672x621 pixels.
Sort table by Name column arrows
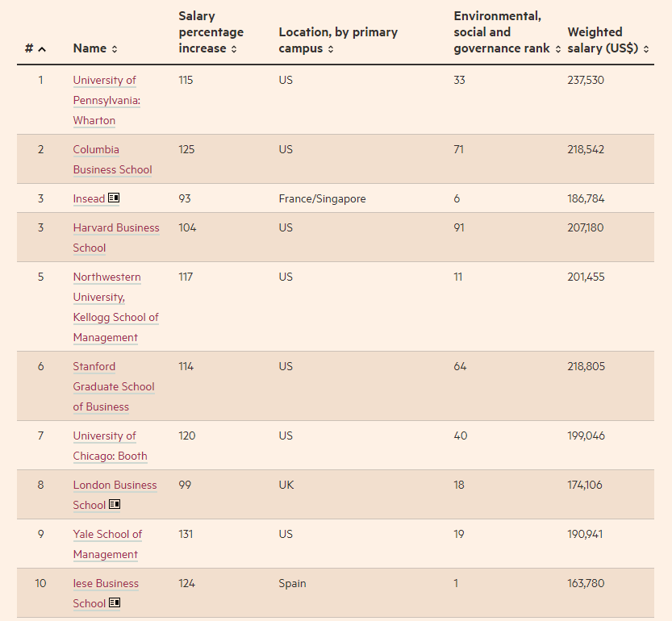click(x=115, y=49)
